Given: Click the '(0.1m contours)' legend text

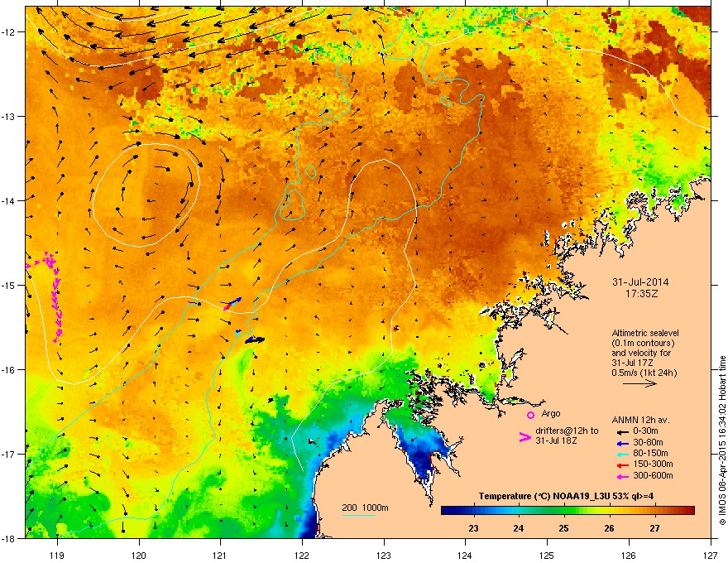Looking at the screenshot, I should pos(643,344).
